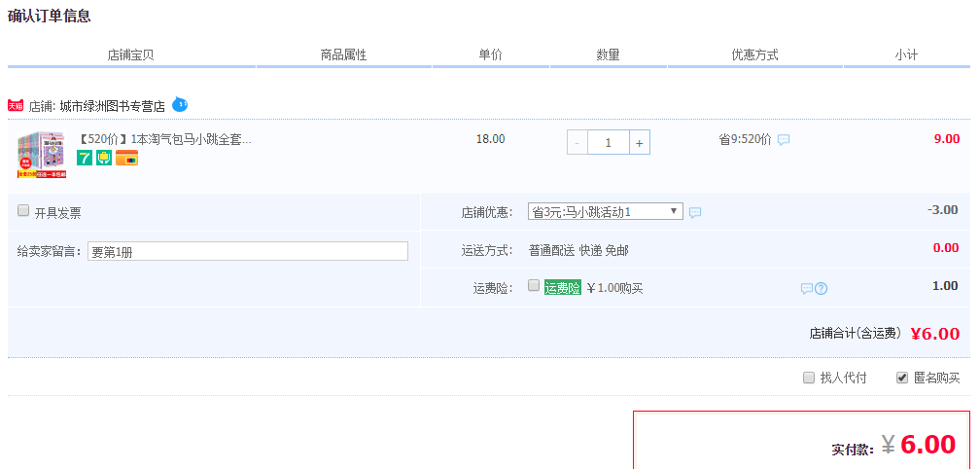Click 普通配送 快递 免邮 shipping text
The height and width of the screenshot is (469, 980).
[578, 251]
